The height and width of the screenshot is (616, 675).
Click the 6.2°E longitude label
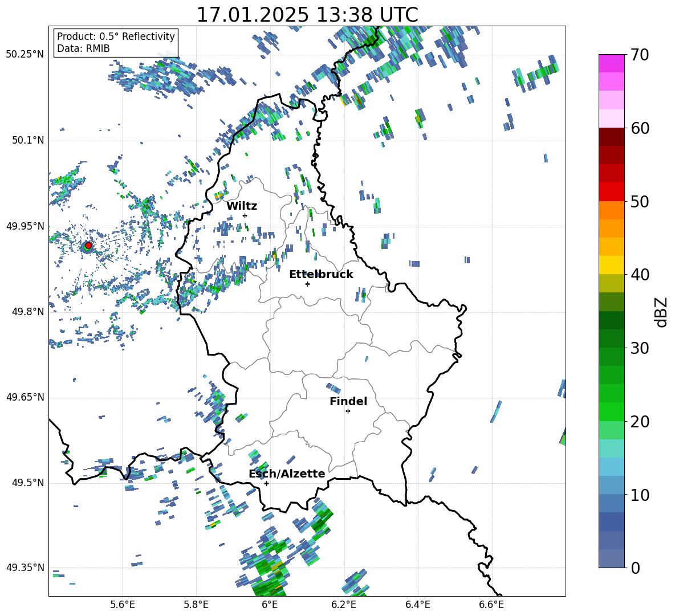coord(344,605)
